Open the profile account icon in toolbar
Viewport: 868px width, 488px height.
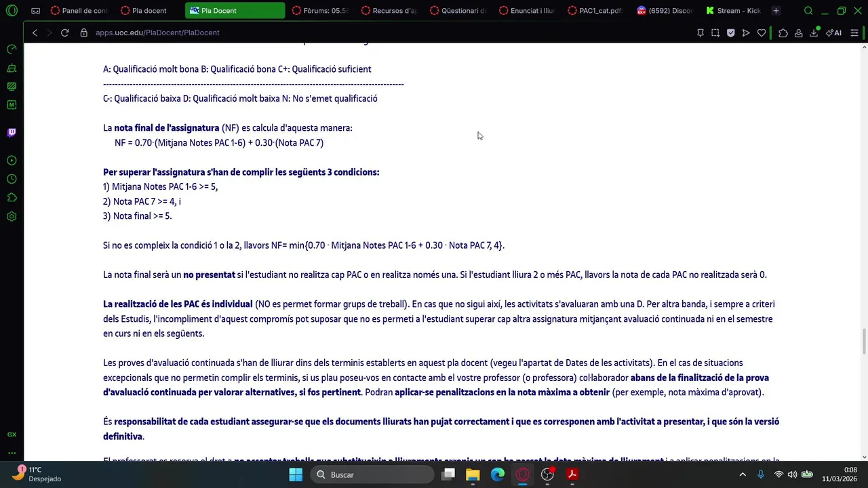[799, 33]
